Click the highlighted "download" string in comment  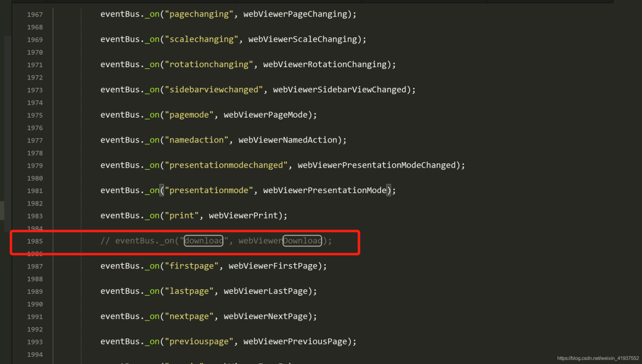(x=204, y=240)
